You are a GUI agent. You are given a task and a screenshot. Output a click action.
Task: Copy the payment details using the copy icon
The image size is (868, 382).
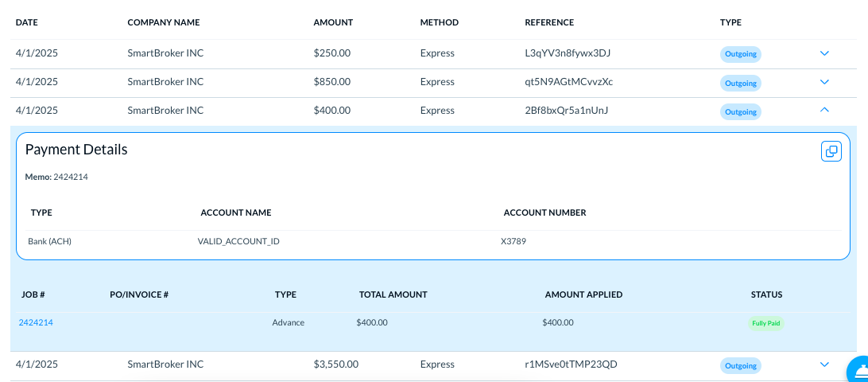(x=831, y=151)
